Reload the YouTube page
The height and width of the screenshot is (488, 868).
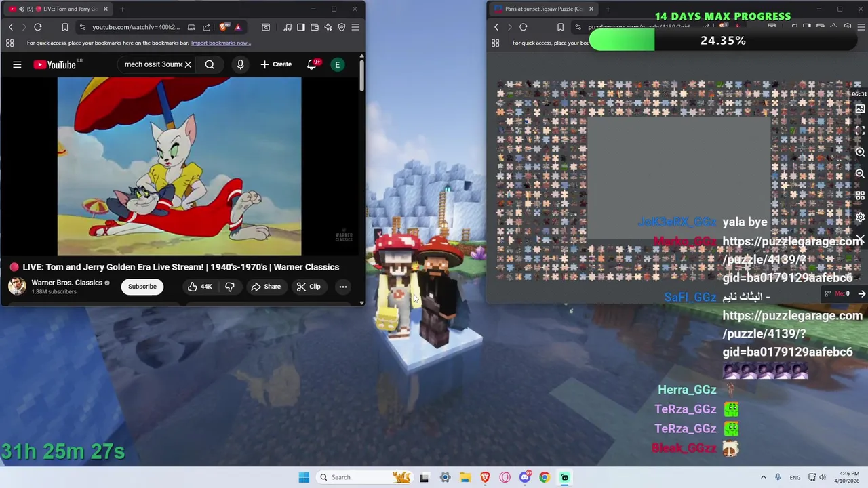coord(38,27)
